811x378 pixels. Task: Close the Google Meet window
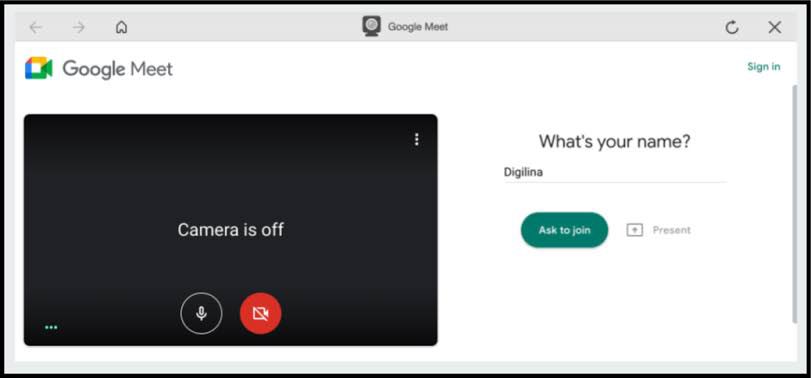(774, 27)
